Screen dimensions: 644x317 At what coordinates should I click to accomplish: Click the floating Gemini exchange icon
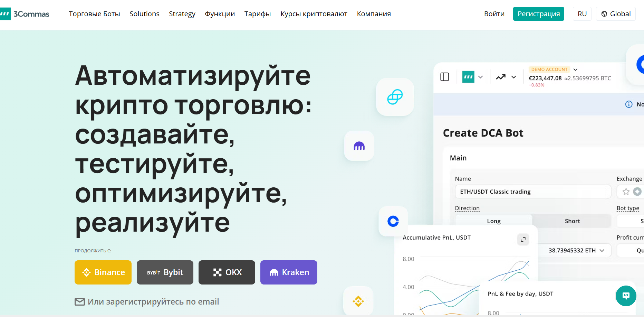[x=395, y=97]
